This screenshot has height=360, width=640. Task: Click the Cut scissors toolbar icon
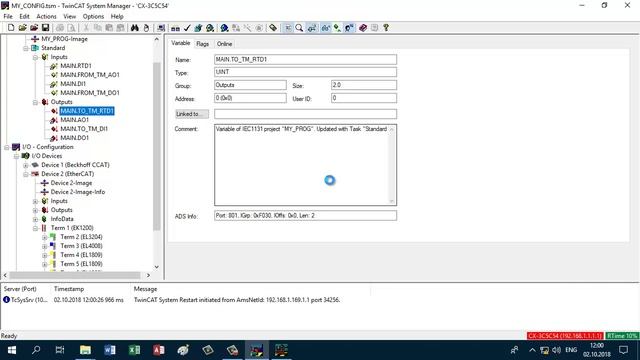tap(86, 28)
